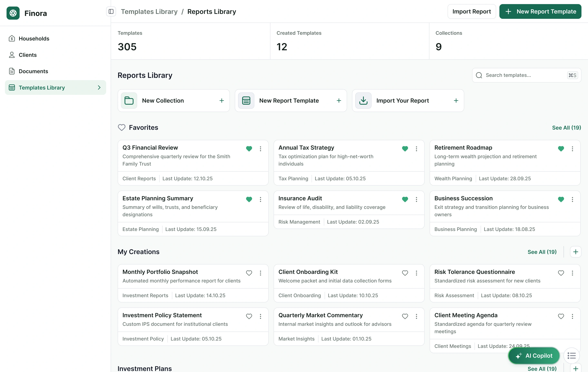Click plus on New Report Template card
The height and width of the screenshot is (372, 588).
pyautogui.click(x=339, y=100)
